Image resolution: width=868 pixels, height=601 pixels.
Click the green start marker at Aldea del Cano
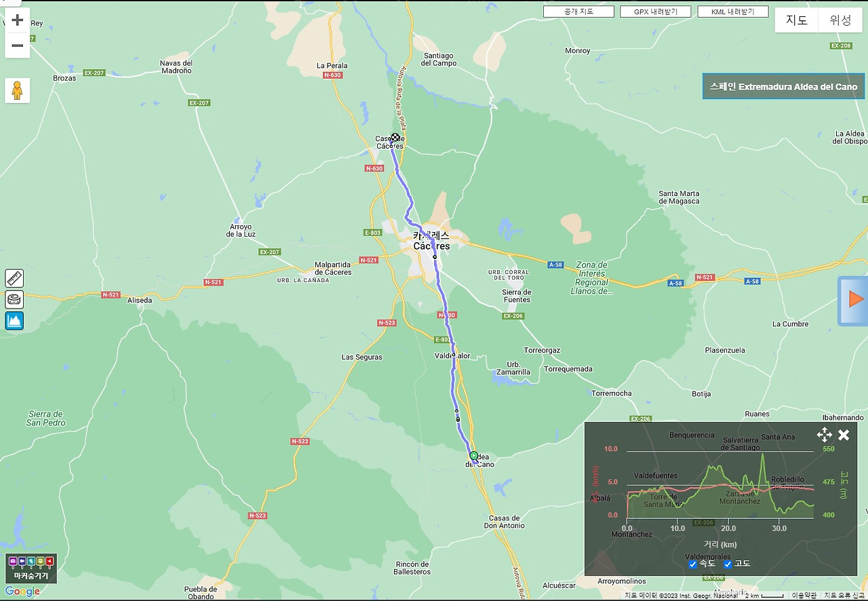pos(474,456)
